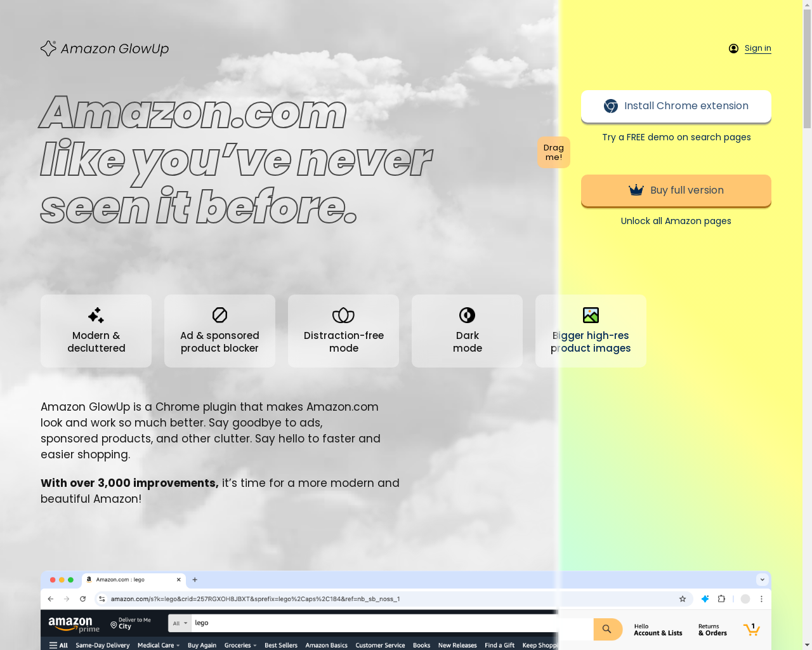Expand Groceries dropdown in demo navbar
This screenshot has height=650, width=812.
pyautogui.click(x=240, y=645)
